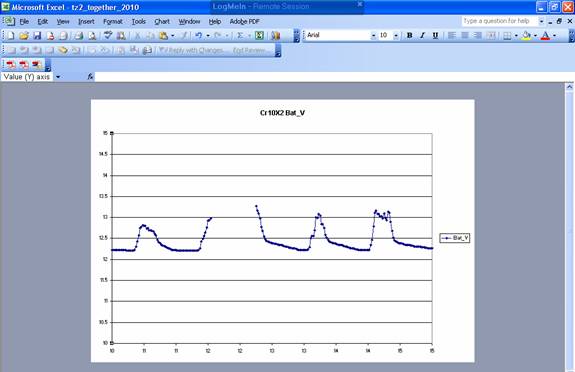Screen dimensions: 575x372
Task: Open the Tools menu
Action: [139, 22]
